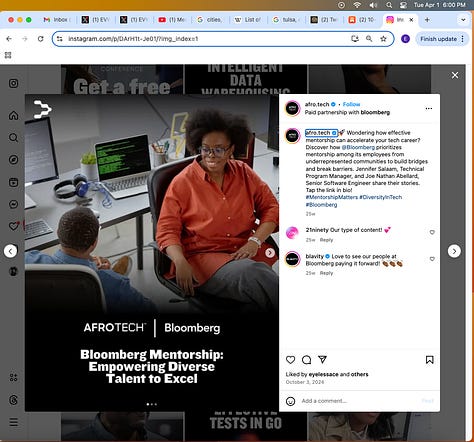Image resolution: width=474 pixels, height=442 pixels.
Task: Expand tab search dropdown arrow
Action: point(463,20)
